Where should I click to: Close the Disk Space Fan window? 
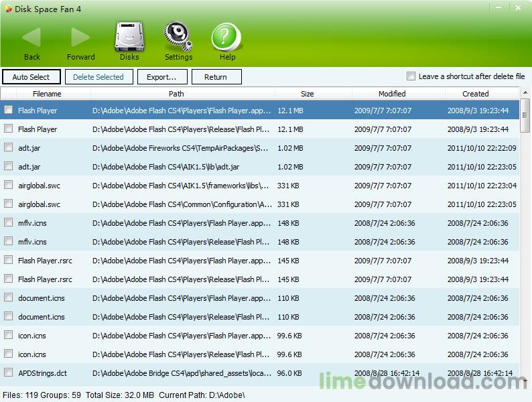pos(518,8)
